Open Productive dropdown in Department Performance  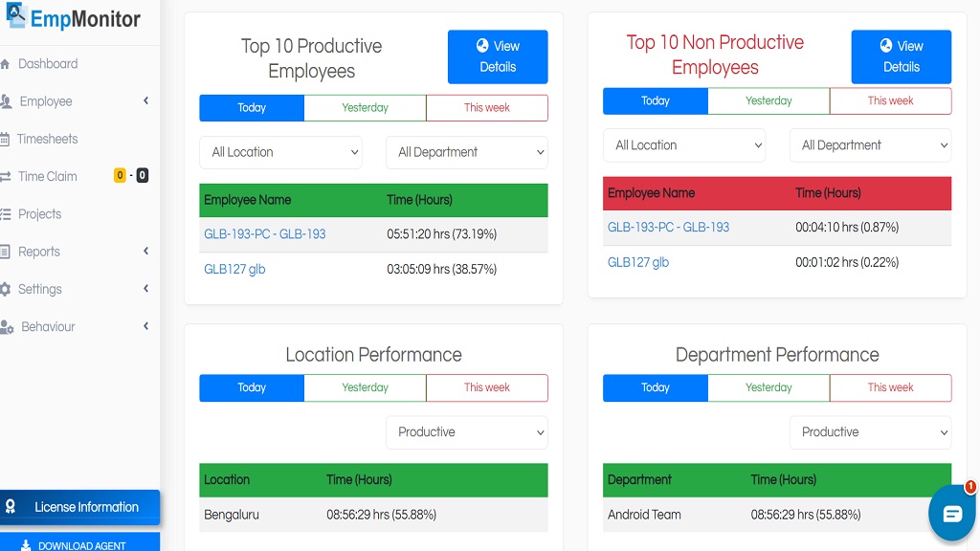pyautogui.click(x=871, y=432)
